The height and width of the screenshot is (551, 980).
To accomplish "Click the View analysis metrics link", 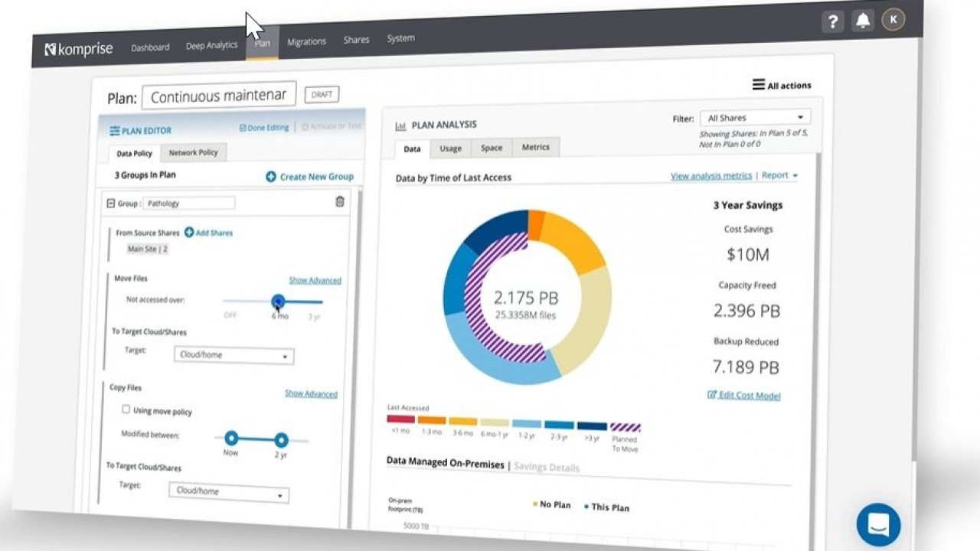I will pyautogui.click(x=710, y=176).
